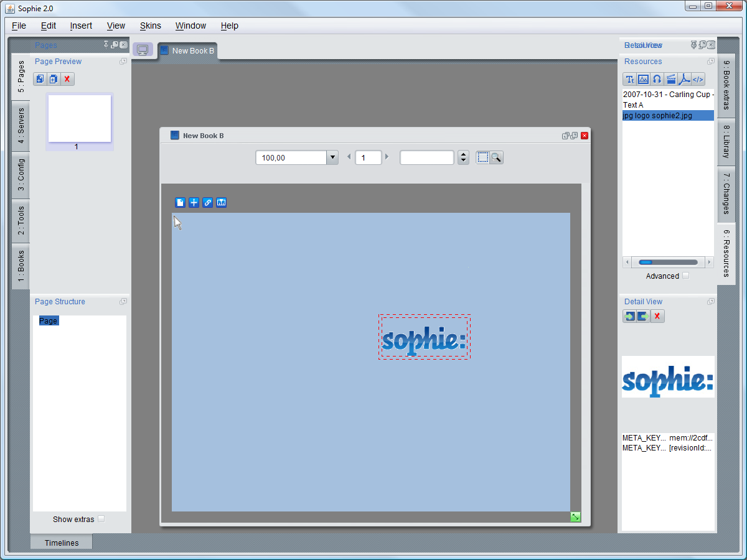Select the magnifier zoom tool in book toolbar
Viewport: 747px width, 560px height.
(496, 157)
